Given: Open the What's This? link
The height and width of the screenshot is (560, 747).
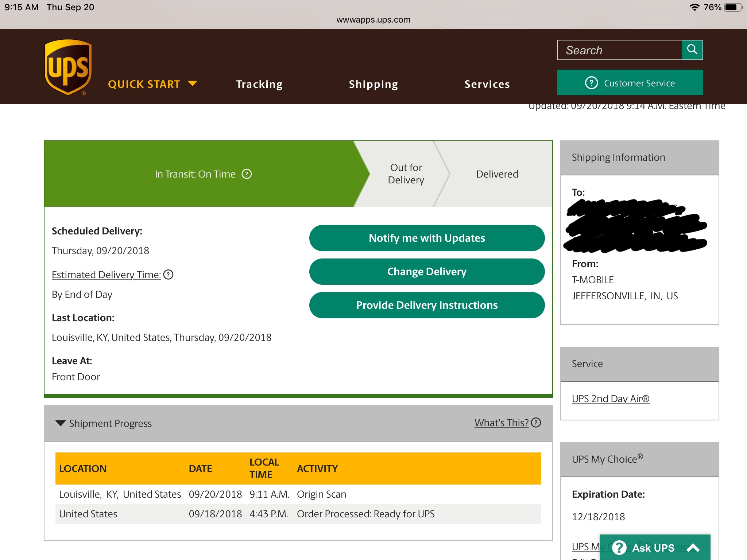Looking at the screenshot, I should coord(501,423).
